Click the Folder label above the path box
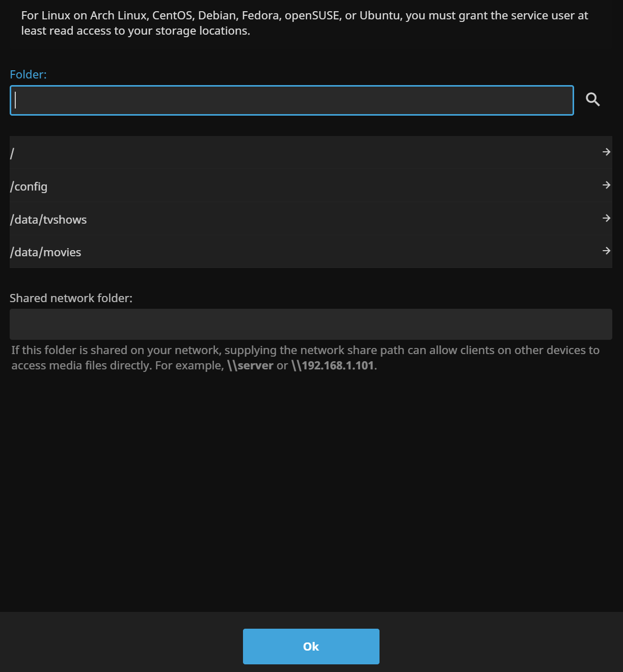Image resolution: width=623 pixels, height=672 pixels. [x=28, y=74]
